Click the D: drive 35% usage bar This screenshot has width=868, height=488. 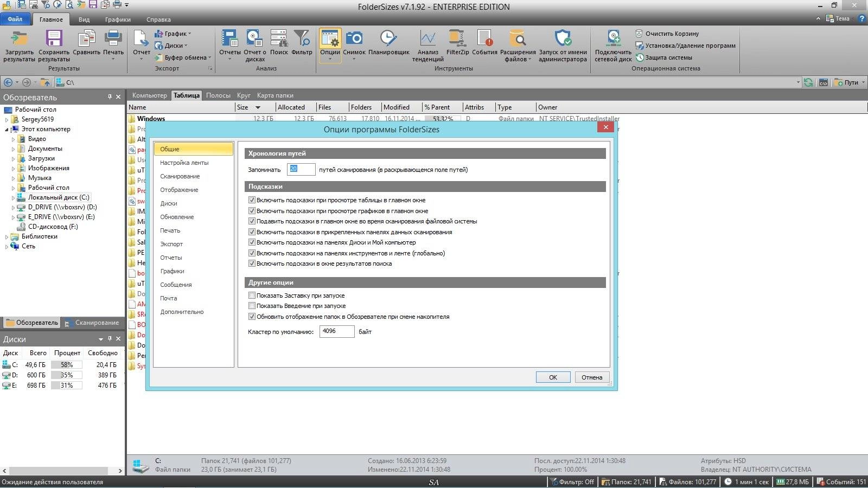point(67,375)
